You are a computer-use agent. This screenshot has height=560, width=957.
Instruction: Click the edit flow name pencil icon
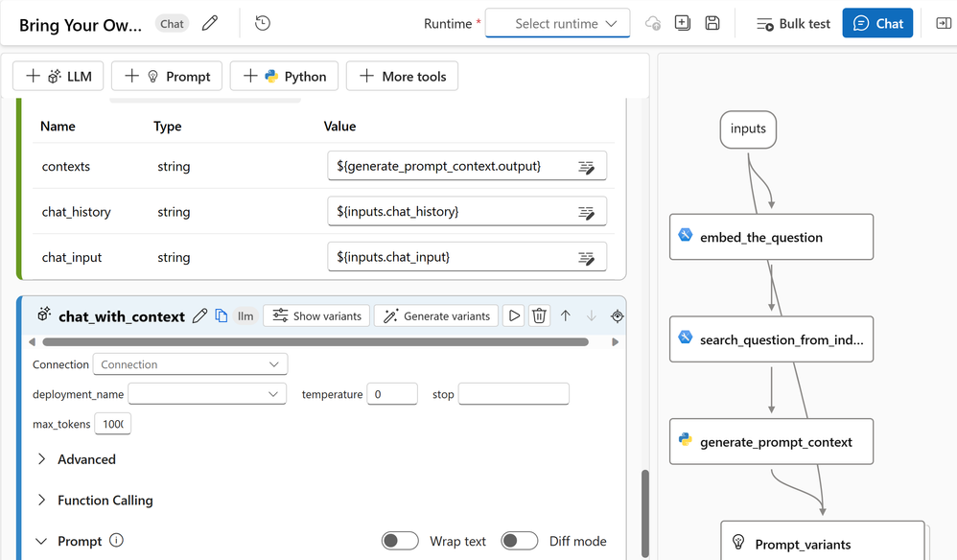click(x=210, y=23)
